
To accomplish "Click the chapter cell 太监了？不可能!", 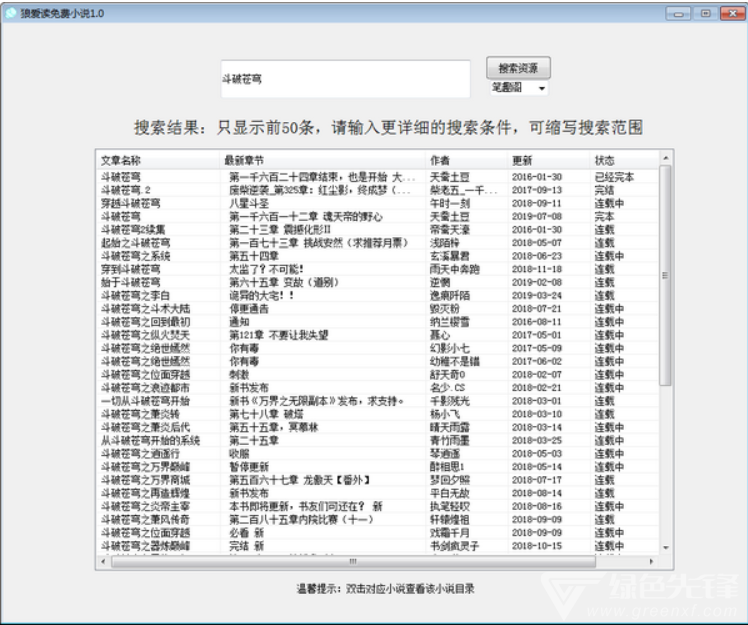I will (x=266, y=269).
